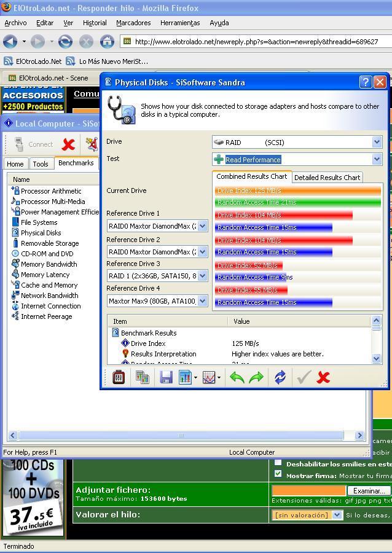Click horizontal scrollbar right arrow in Local Computer
This screenshot has height=553, width=392.
coord(359,435)
